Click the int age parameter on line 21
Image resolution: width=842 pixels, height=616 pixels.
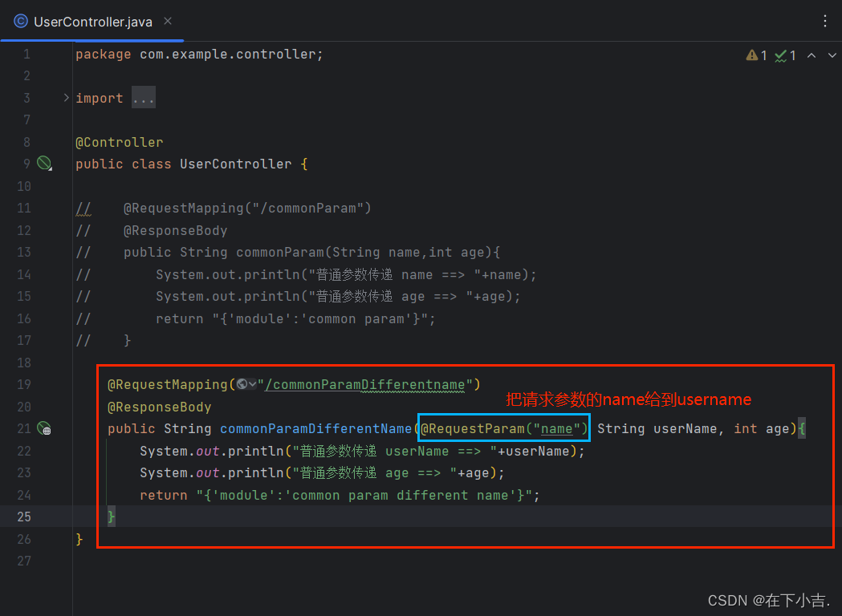click(x=762, y=429)
